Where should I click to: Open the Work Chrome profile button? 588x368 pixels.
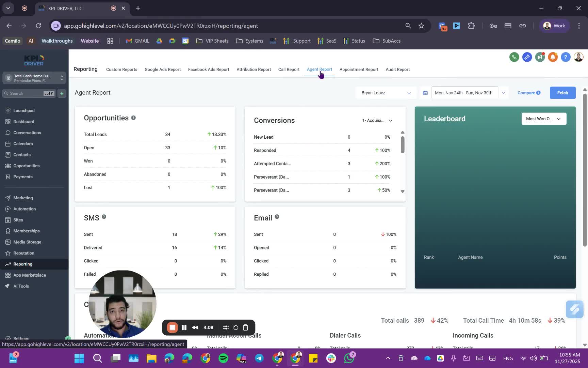pos(554,26)
